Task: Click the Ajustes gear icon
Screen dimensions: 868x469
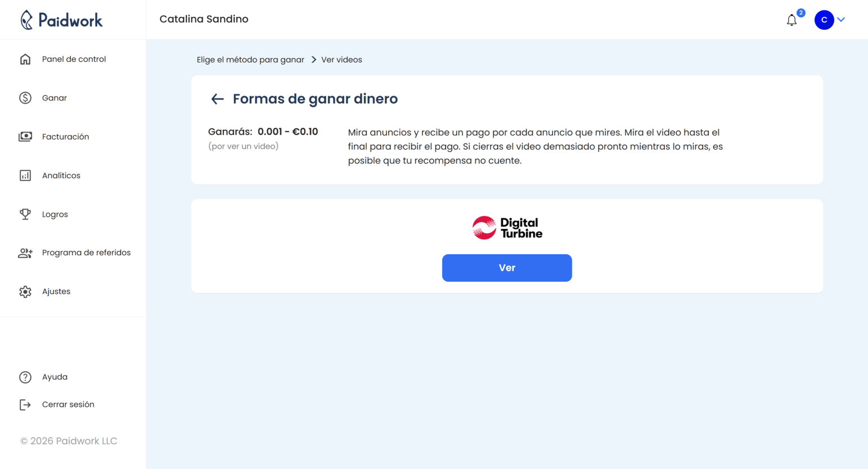Action: 26,291
